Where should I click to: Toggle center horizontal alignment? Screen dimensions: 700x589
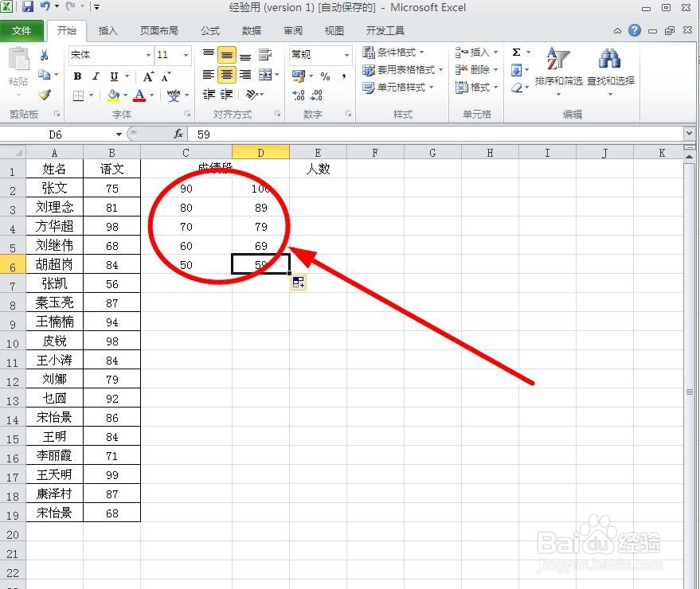227,75
